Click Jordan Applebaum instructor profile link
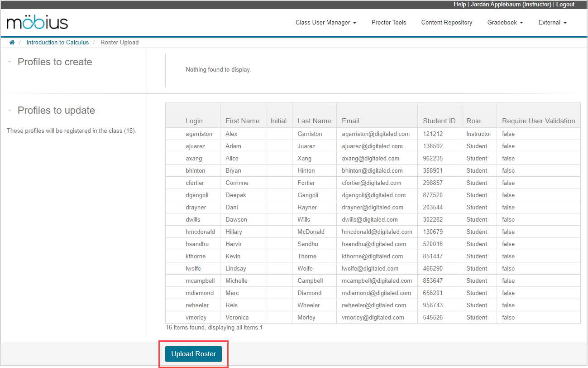588x368 pixels. [x=511, y=5]
